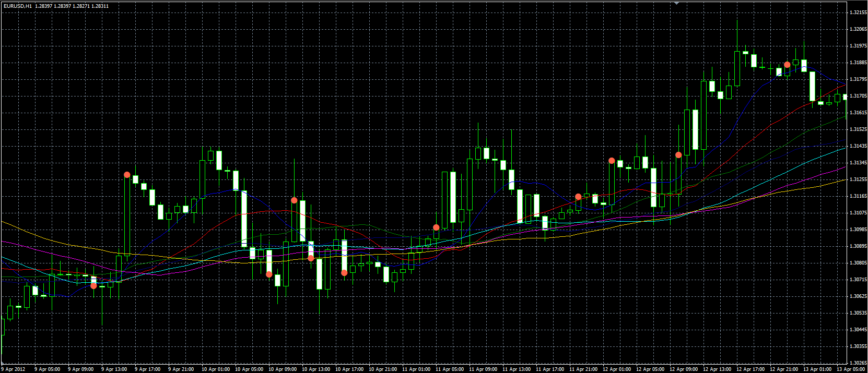
Task: Click the 9 Apr 09:00 time label
Action: [80, 369]
